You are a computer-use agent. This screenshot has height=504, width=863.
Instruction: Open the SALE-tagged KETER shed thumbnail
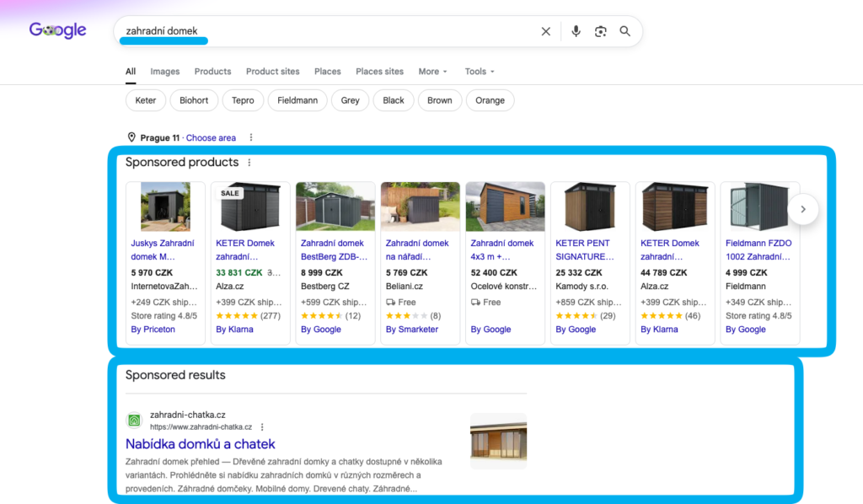pyautogui.click(x=249, y=206)
